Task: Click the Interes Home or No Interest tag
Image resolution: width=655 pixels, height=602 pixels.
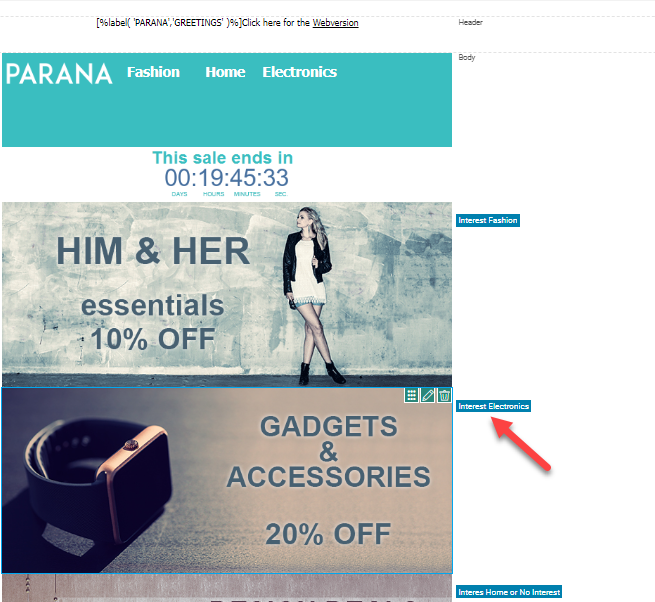Action: coord(509,592)
